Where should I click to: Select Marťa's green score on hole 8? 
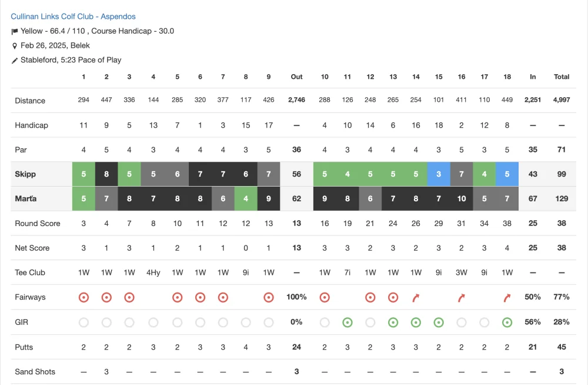point(246,198)
